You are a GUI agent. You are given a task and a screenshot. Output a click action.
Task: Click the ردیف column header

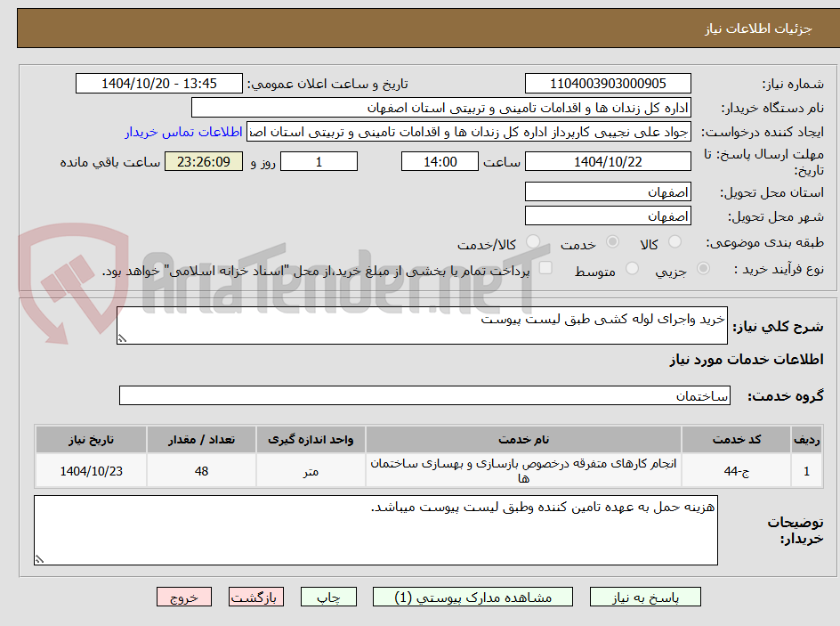807,440
